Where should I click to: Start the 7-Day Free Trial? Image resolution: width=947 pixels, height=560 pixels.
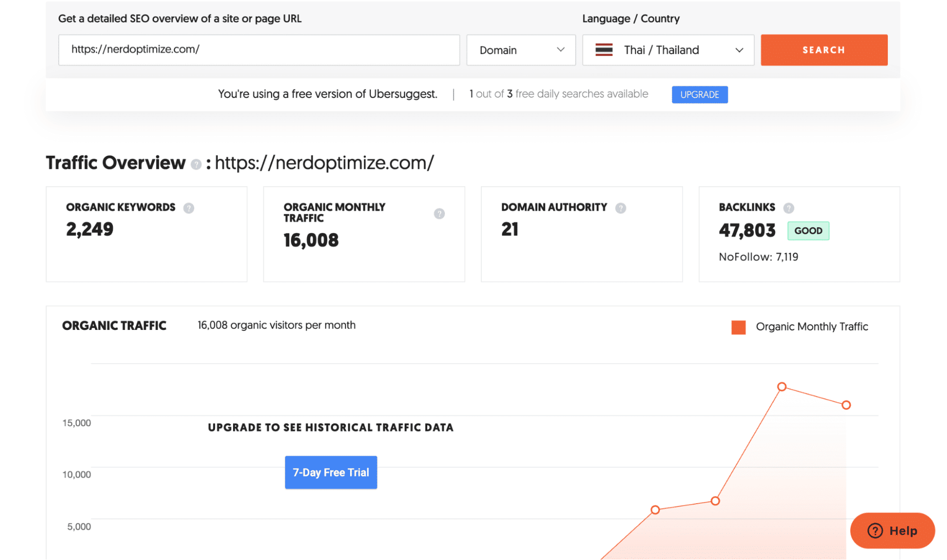click(x=331, y=472)
